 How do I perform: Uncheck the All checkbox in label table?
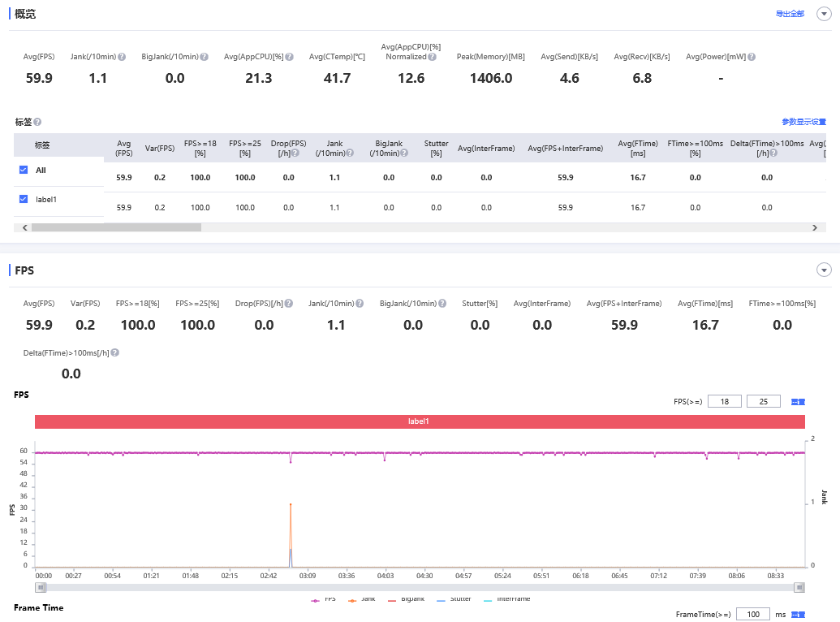[24, 171]
